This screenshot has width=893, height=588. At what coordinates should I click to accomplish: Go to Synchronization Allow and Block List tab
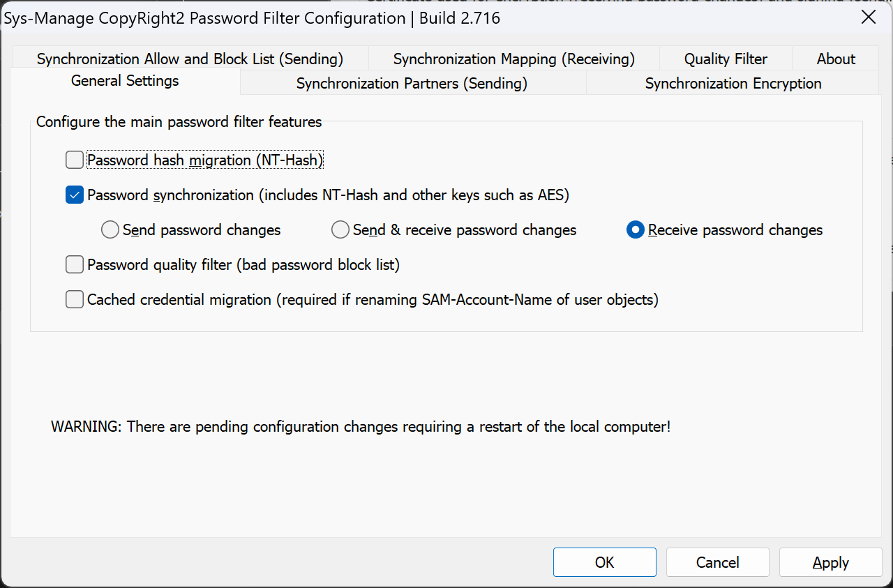(190, 59)
